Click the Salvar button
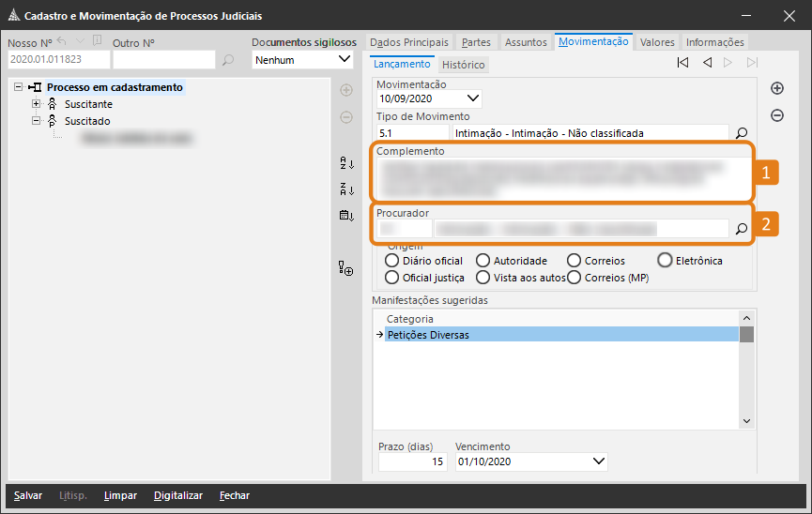Viewport: 812px width, 514px height. 28,495
